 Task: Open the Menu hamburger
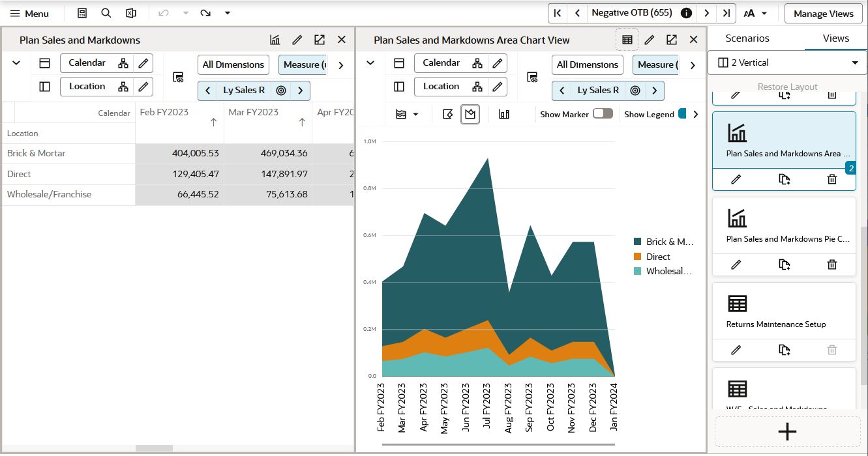pyautogui.click(x=29, y=13)
